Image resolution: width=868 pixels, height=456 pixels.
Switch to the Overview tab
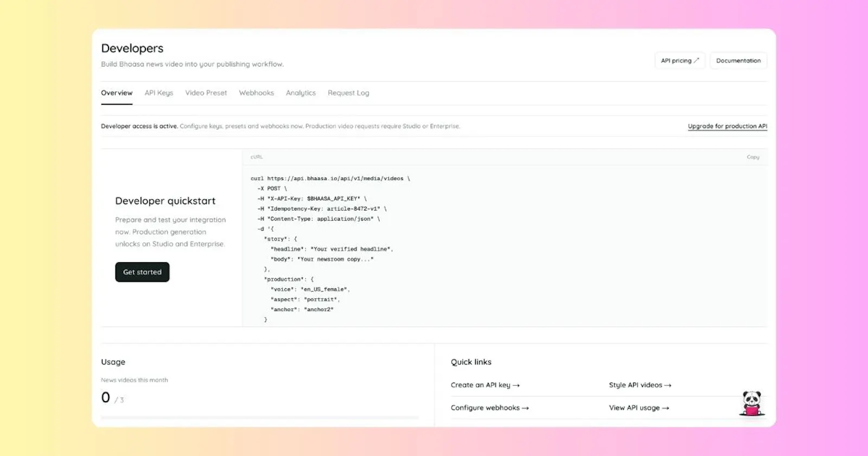tap(117, 93)
